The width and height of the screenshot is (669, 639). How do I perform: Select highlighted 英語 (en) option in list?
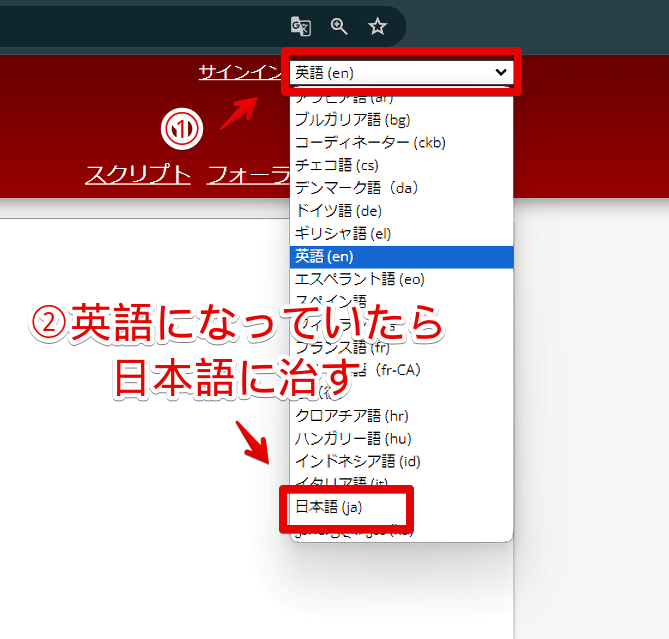click(x=401, y=257)
